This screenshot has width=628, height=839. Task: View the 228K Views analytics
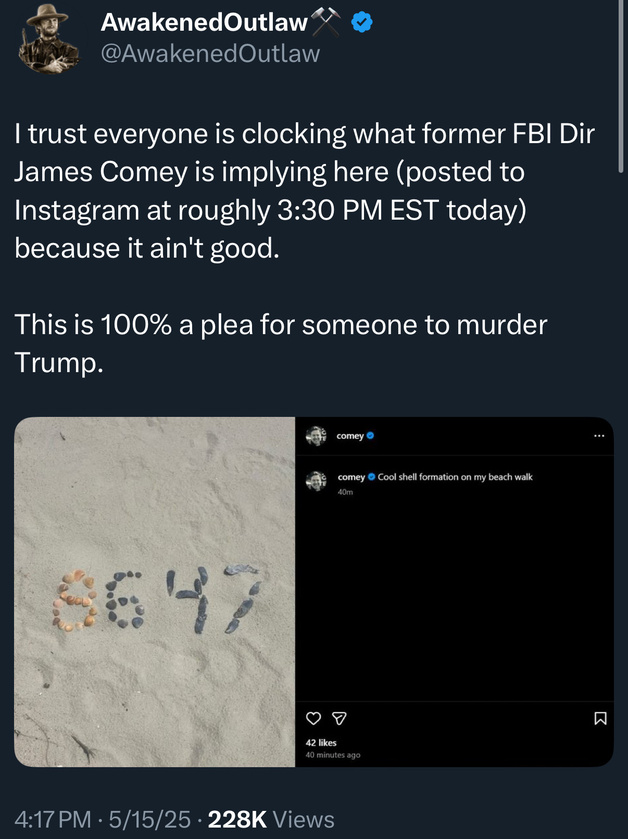click(271, 819)
